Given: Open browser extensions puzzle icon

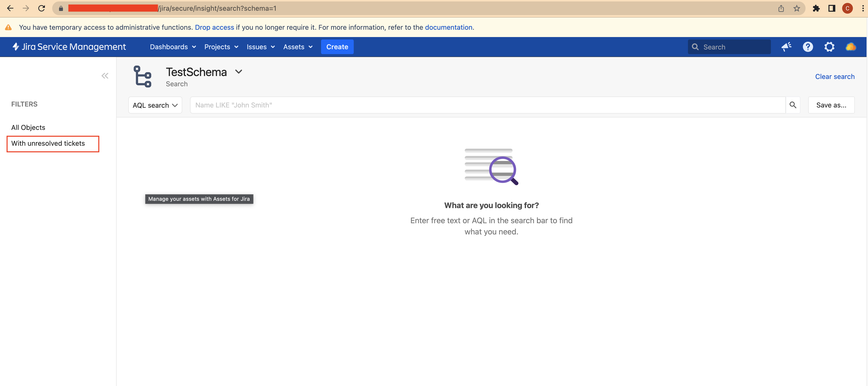Looking at the screenshot, I should [x=816, y=9].
